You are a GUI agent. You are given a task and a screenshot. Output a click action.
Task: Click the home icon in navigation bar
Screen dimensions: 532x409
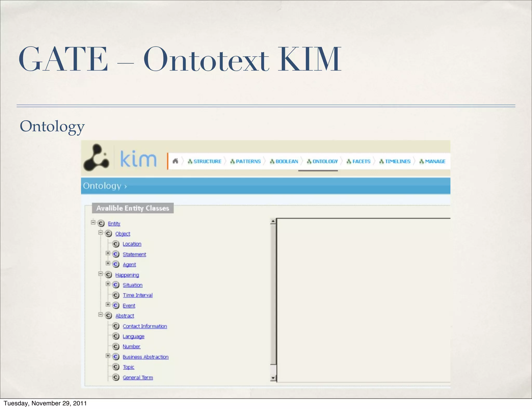pyautogui.click(x=175, y=161)
